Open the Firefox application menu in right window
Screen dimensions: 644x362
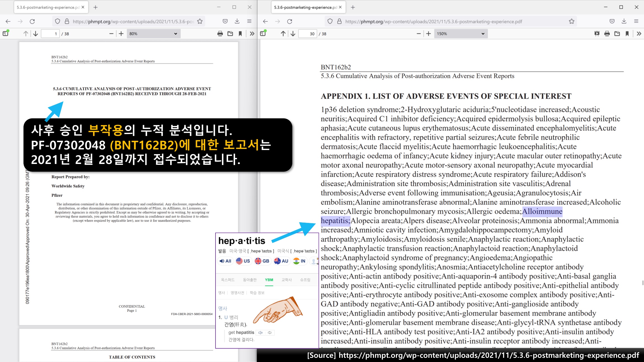click(x=636, y=21)
